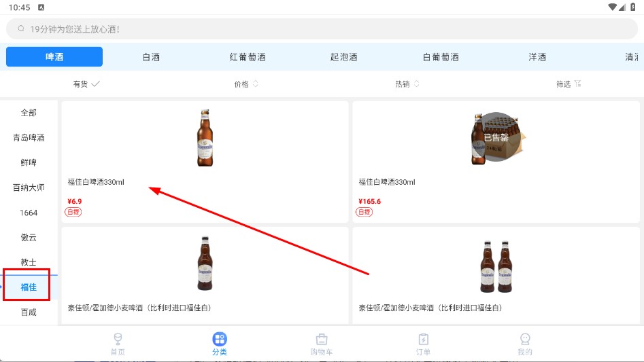The height and width of the screenshot is (362, 644).
Task: Open the 洋酒 category tab
Action: 537,57
